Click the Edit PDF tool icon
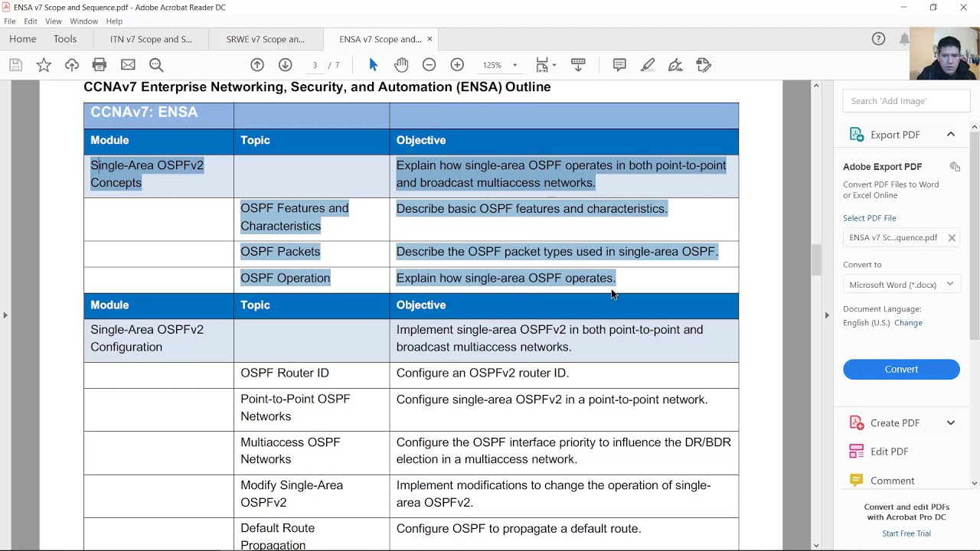The width and height of the screenshot is (980, 551). coord(857,452)
